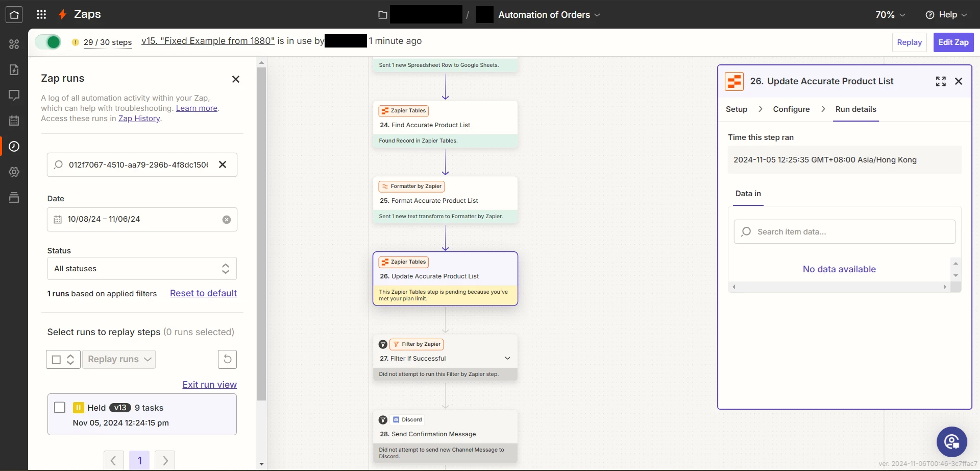
Task: Toggle the Zap on/off switch
Action: pyautogui.click(x=48, y=42)
